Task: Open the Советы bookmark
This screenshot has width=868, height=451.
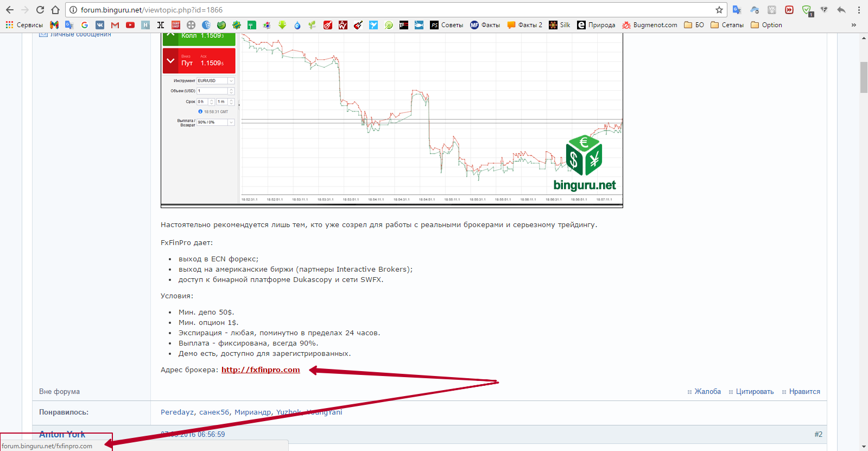Action: [x=447, y=25]
